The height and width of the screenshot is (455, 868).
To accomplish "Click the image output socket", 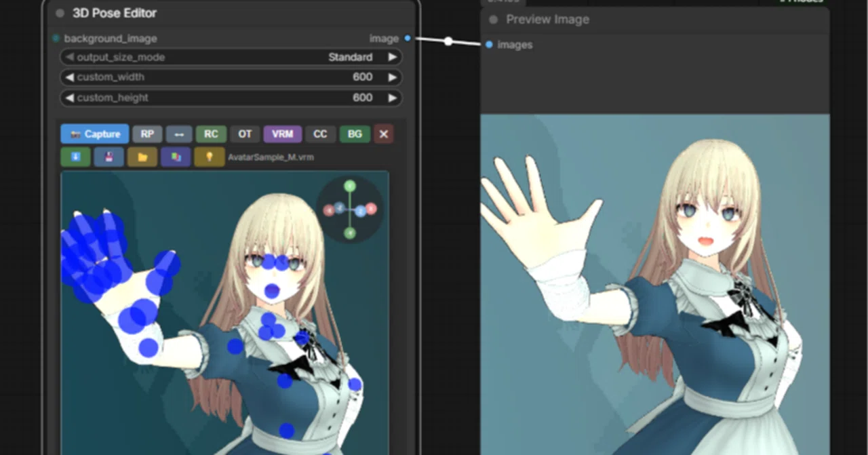I will 408,39.
